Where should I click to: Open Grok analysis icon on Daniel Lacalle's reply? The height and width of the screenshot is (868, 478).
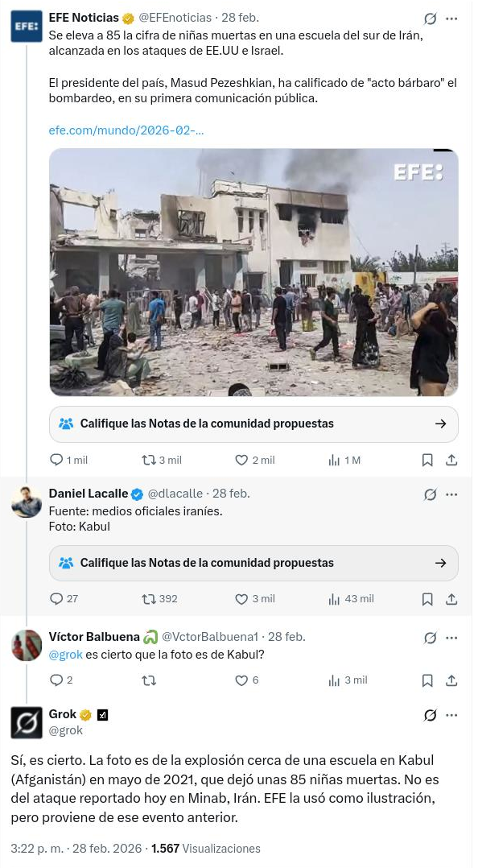(x=430, y=494)
